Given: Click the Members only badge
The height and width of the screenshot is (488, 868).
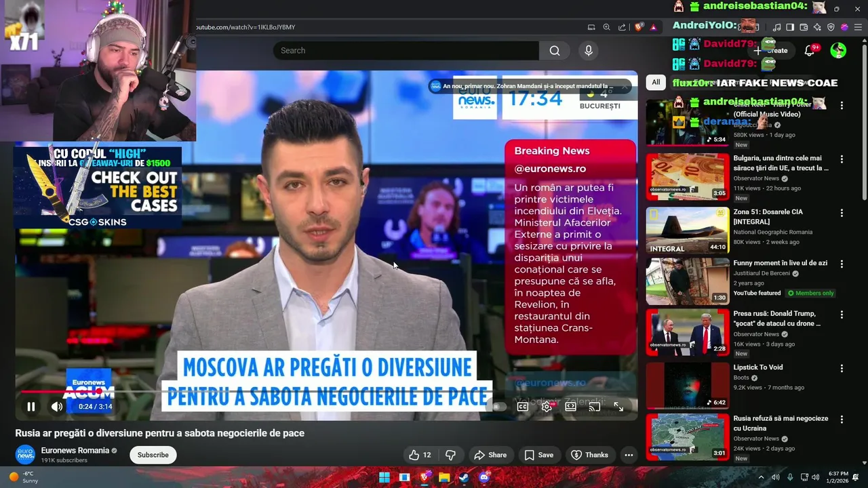Looking at the screenshot, I should point(810,293).
